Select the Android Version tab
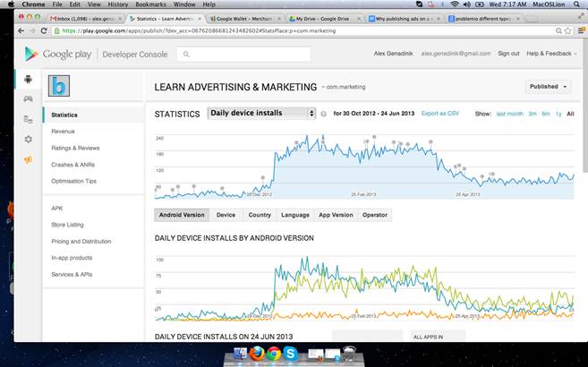Image resolution: width=588 pixels, height=367 pixels. (x=182, y=215)
